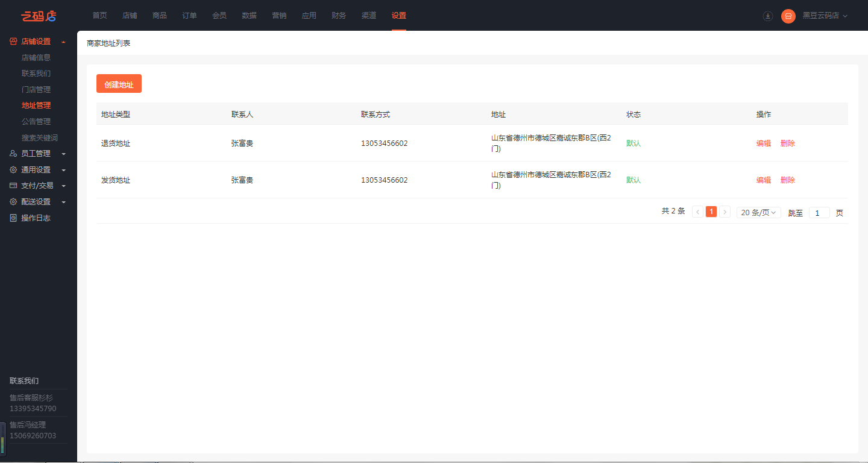
Task: Open 操作日志 from the sidebar
Action: point(36,218)
